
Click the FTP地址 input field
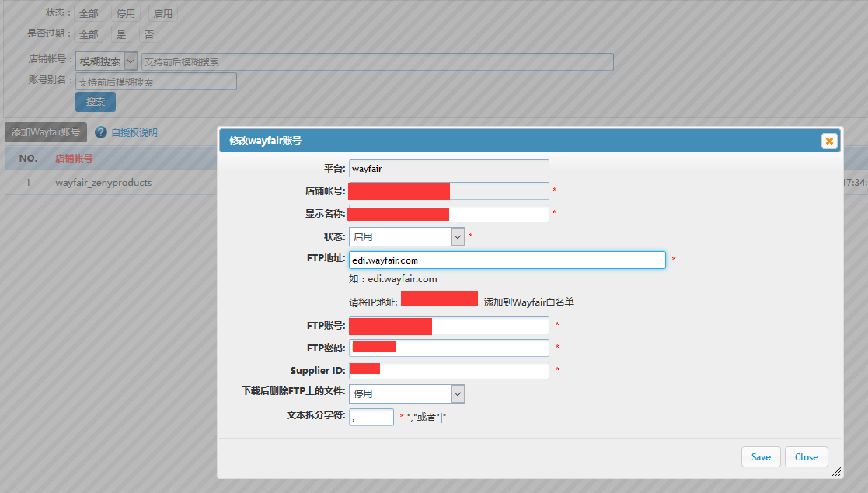click(507, 260)
